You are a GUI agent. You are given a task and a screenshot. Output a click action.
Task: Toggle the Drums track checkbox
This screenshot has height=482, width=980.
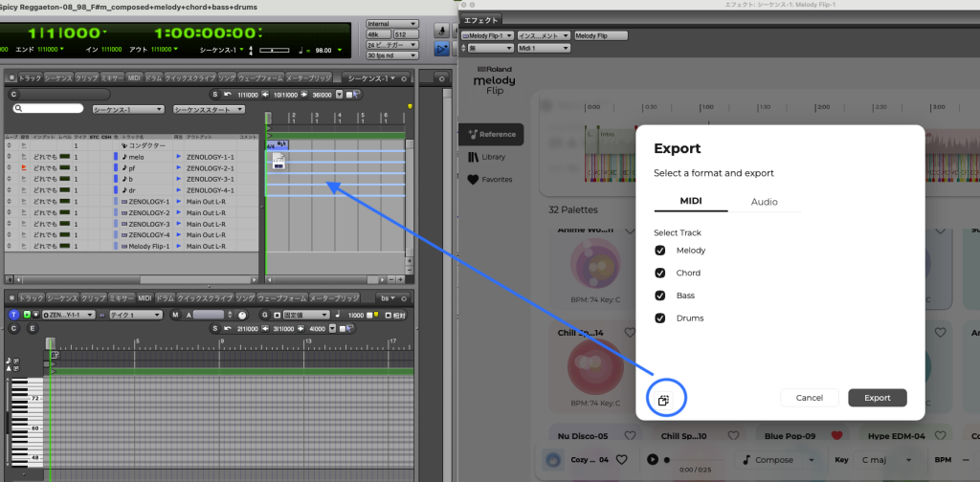coord(659,318)
